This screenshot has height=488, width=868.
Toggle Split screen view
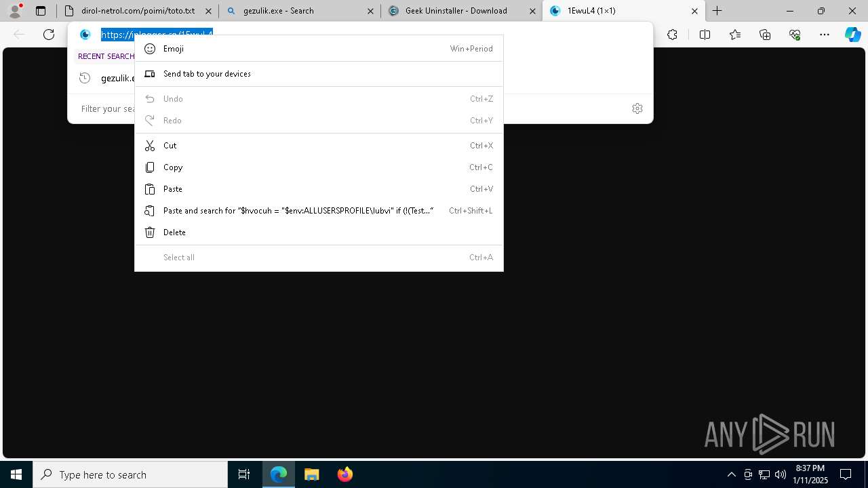[x=705, y=35]
